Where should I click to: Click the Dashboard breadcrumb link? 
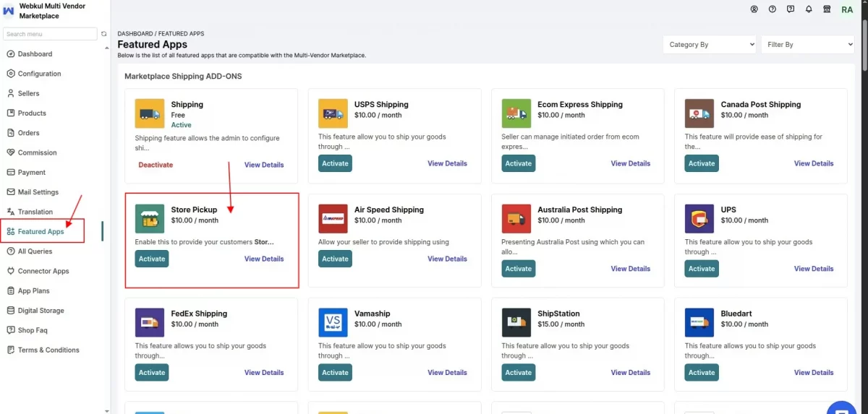(135, 34)
